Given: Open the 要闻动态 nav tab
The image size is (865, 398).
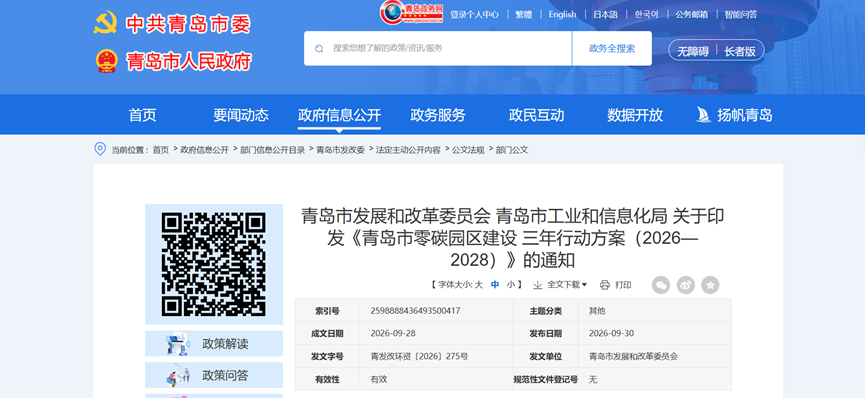Looking at the screenshot, I should (x=241, y=115).
